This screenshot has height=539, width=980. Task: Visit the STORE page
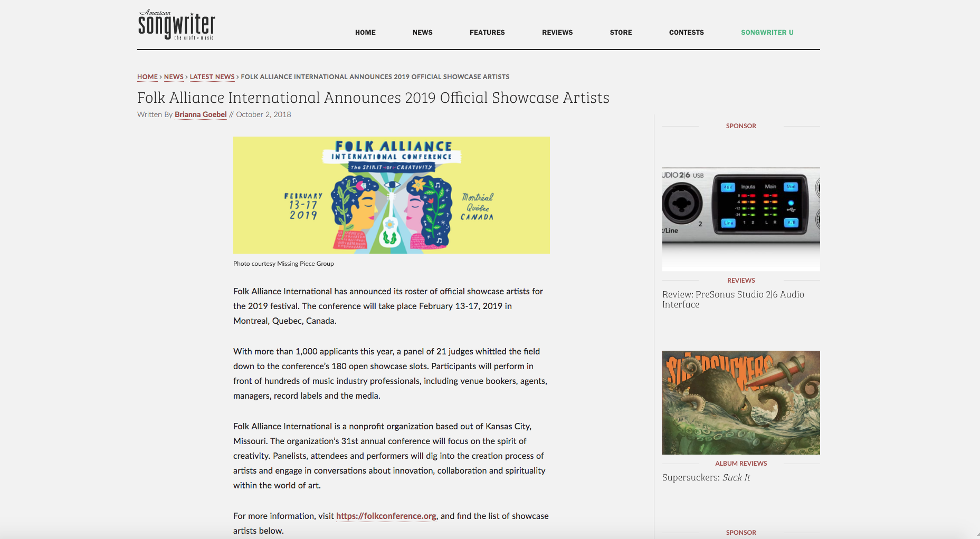click(x=621, y=33)
